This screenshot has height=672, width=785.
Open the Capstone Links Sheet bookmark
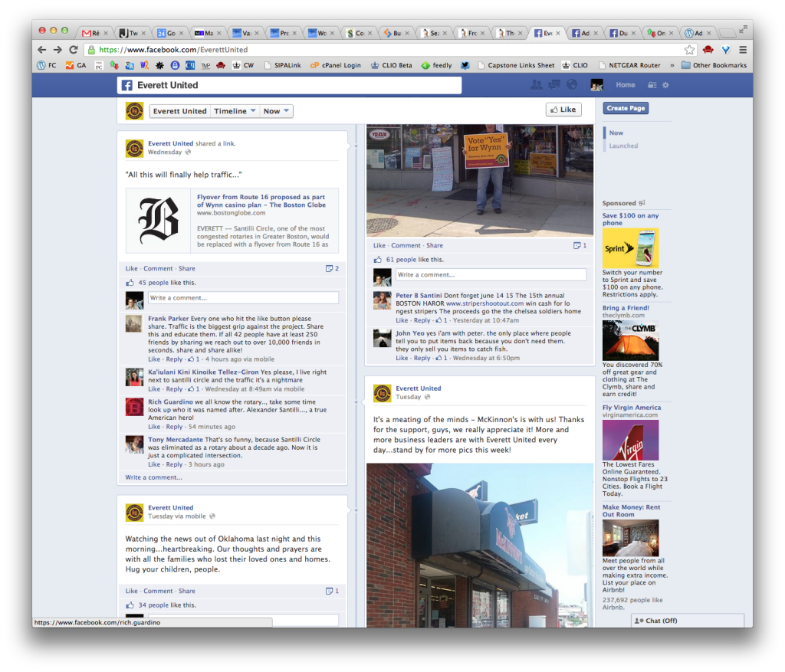[x=516, y=65]
